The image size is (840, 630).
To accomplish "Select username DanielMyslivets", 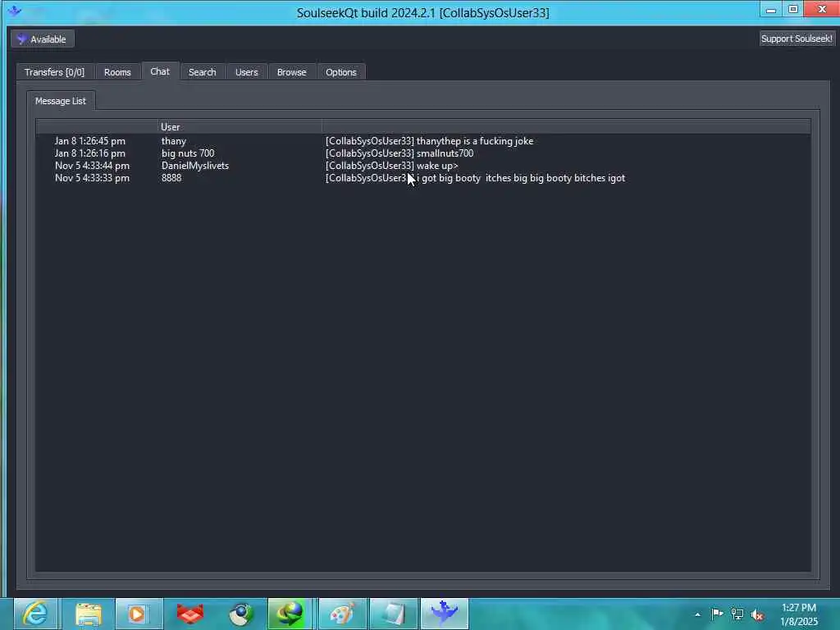I will pos(195,166).
